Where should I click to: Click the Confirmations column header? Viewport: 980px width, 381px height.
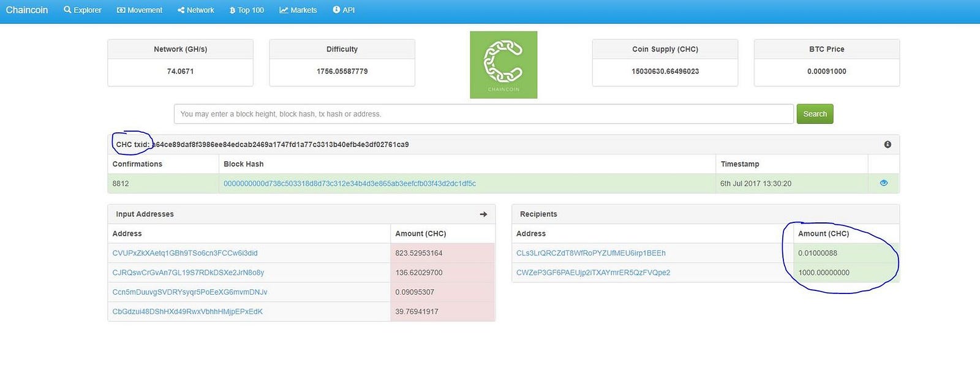tap(137, 164)
